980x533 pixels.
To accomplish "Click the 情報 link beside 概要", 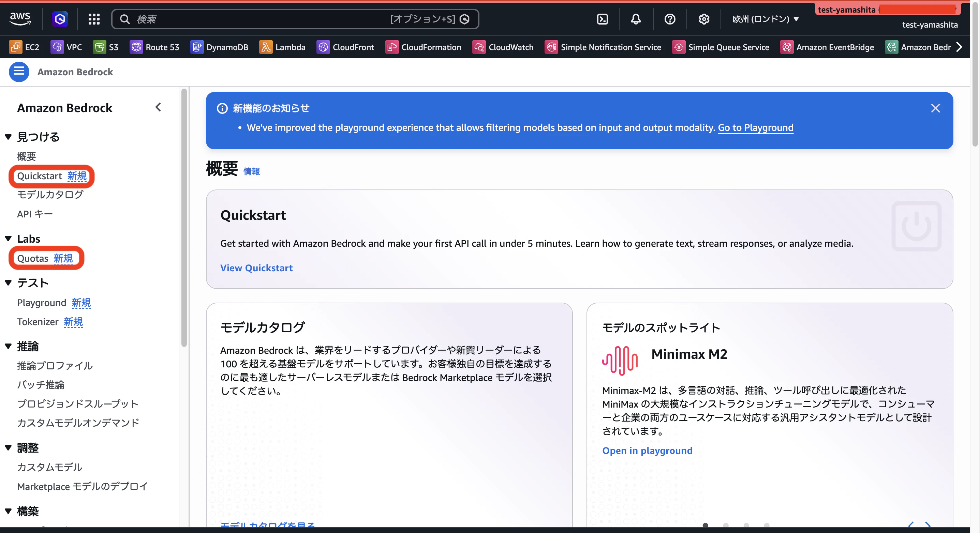I will tap(251, 171).
